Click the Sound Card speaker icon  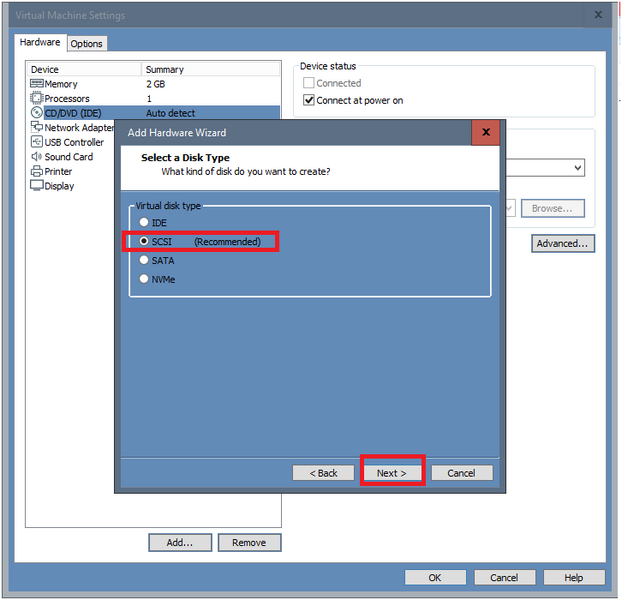37,157
